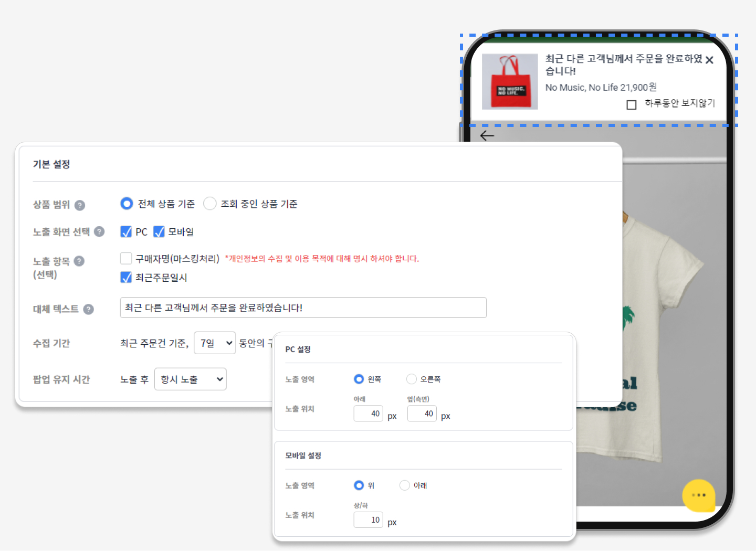The width and height of the screenshot is (756, 551).
Task: Select 아래 in 모바일 설정 노출 영역
Action: click(x=405, y=485)
